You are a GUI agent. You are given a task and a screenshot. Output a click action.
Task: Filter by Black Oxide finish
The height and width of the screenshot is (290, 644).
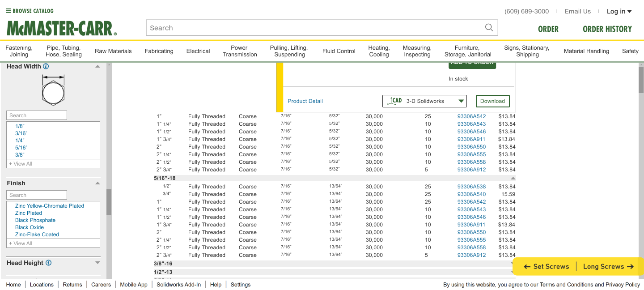click(30, 227)
